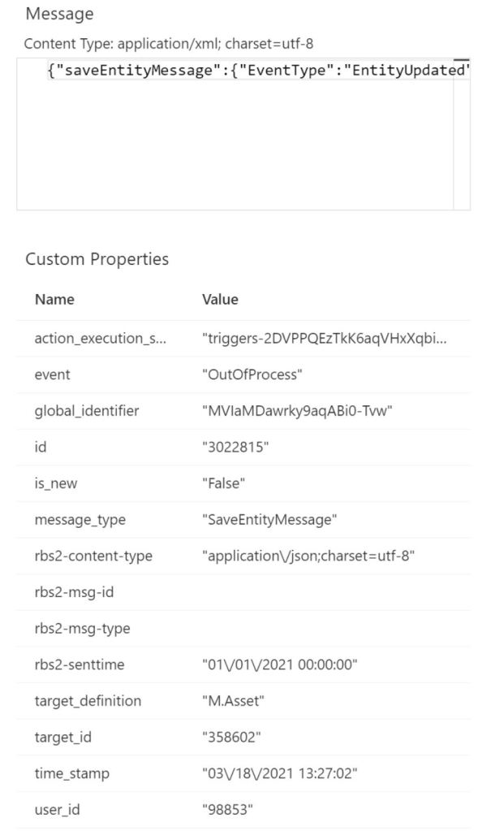The height and width of the screenshot is (831, 504).
Task: Click the "SaveEntityMessage" message_type value
Action: [269, 519]
